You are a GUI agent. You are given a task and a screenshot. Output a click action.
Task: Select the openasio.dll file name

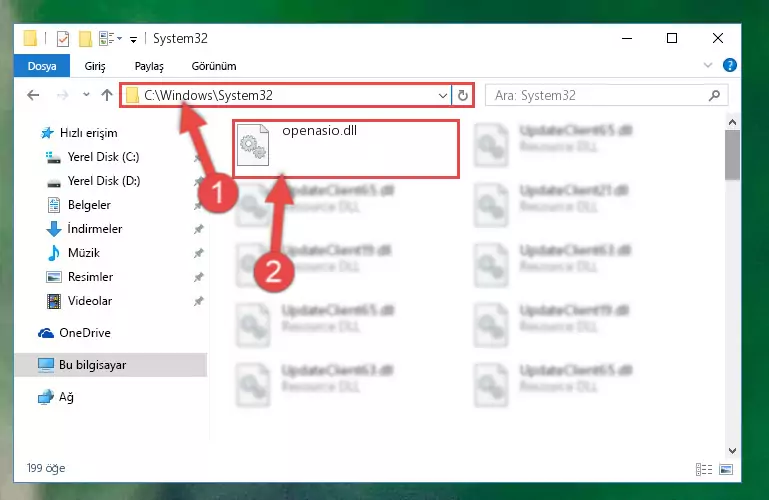tap(319, 130)
